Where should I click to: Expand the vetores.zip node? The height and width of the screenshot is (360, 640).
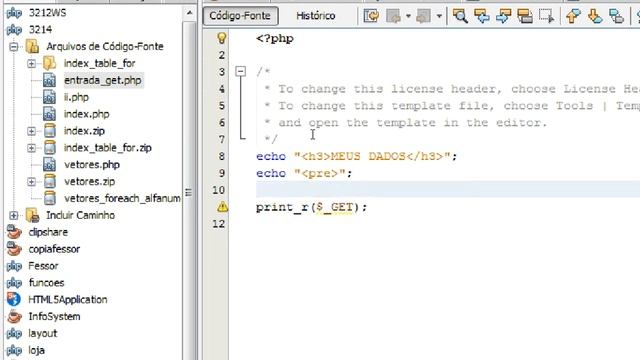(x=31, y=182)
